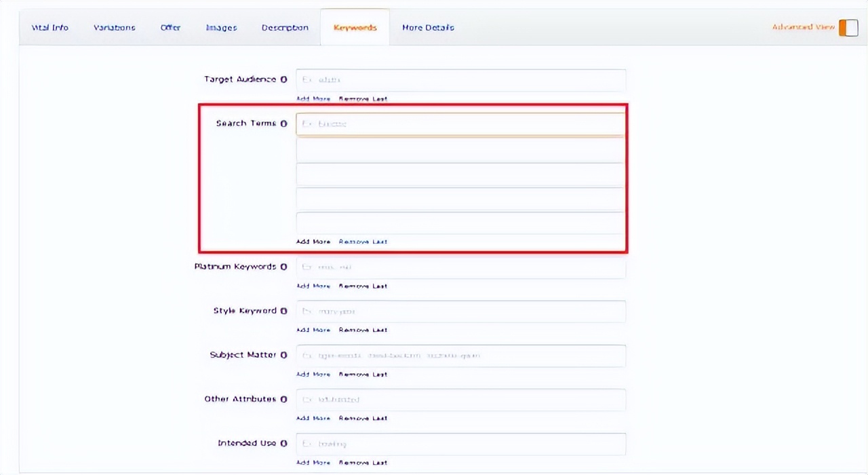Switch to the Vital Info tab
The width and height of the screenshot is (868, 475).
coord(50,28)
